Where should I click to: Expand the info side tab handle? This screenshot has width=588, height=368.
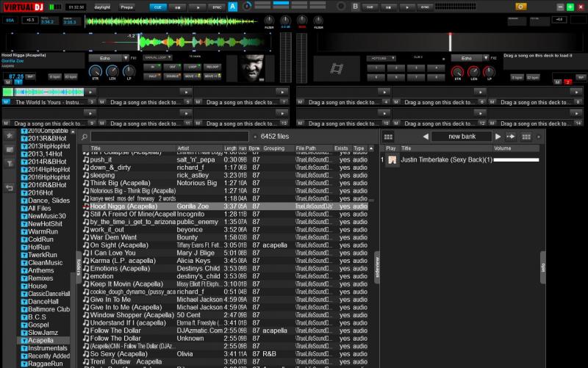click(x=542, y=267)
